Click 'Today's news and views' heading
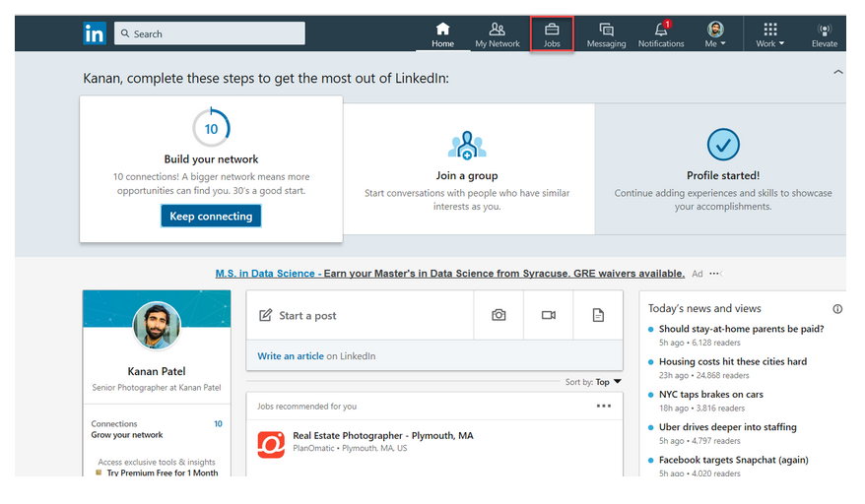Screen dimensions: 865x504 704,308
